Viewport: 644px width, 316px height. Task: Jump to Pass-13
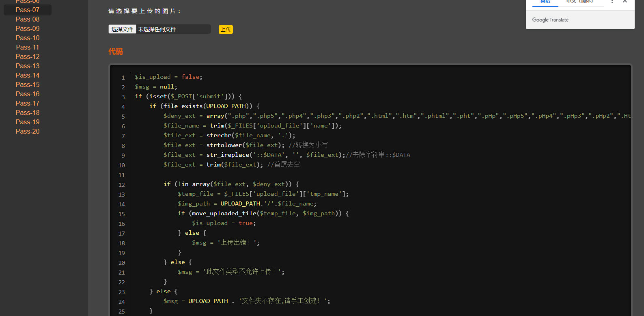click(28, 66)
